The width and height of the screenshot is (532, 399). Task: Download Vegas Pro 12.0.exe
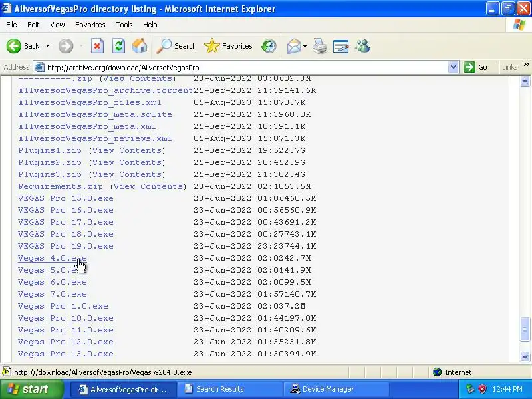click(66, 342)
